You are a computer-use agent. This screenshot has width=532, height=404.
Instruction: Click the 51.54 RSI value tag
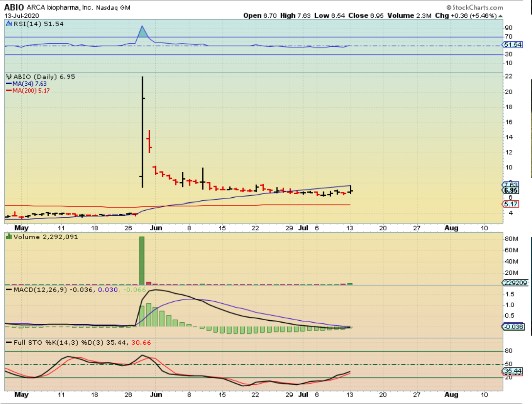[x=513, y=45]
